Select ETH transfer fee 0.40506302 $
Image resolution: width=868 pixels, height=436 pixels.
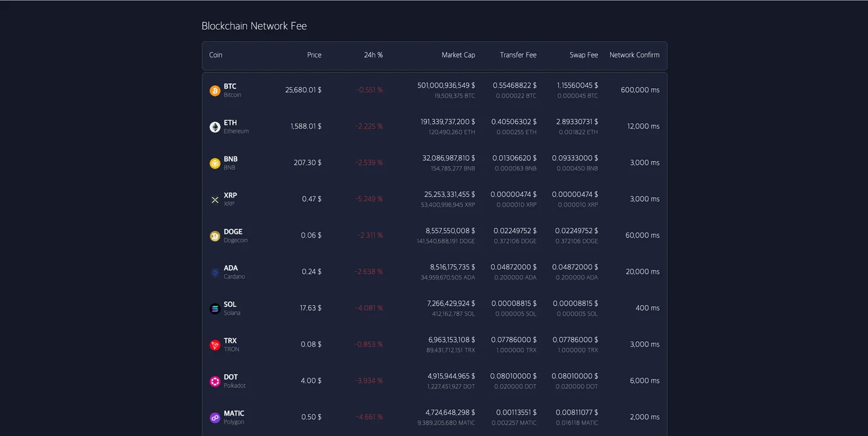(514, 121)
